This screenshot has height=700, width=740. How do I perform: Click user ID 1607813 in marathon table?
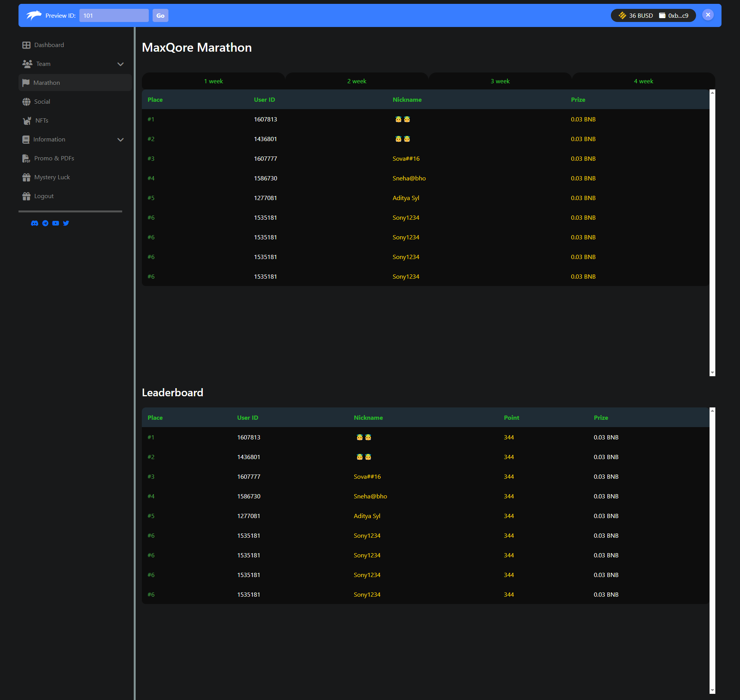click(266, 119)
